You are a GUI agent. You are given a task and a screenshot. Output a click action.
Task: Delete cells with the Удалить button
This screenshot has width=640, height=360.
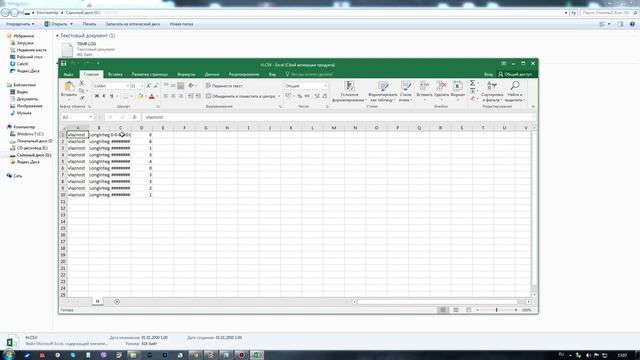[x=441, y=91]
